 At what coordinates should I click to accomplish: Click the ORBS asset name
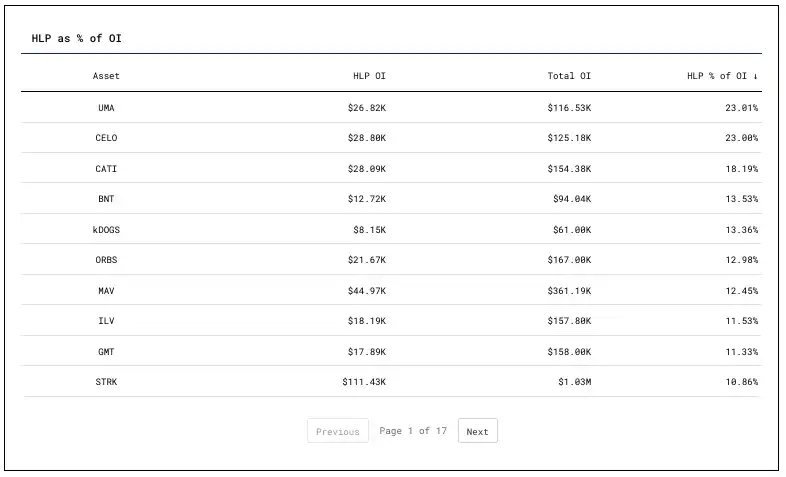click(x=106, y=260)
